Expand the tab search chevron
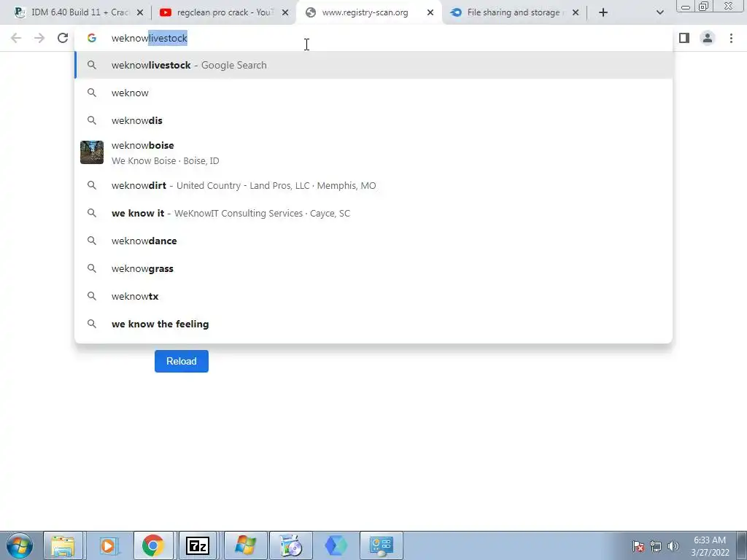 pos(659,13)
